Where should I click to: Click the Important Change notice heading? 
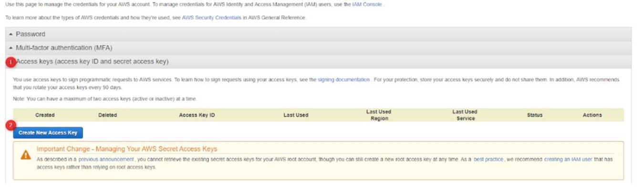(x=127, y=149)
